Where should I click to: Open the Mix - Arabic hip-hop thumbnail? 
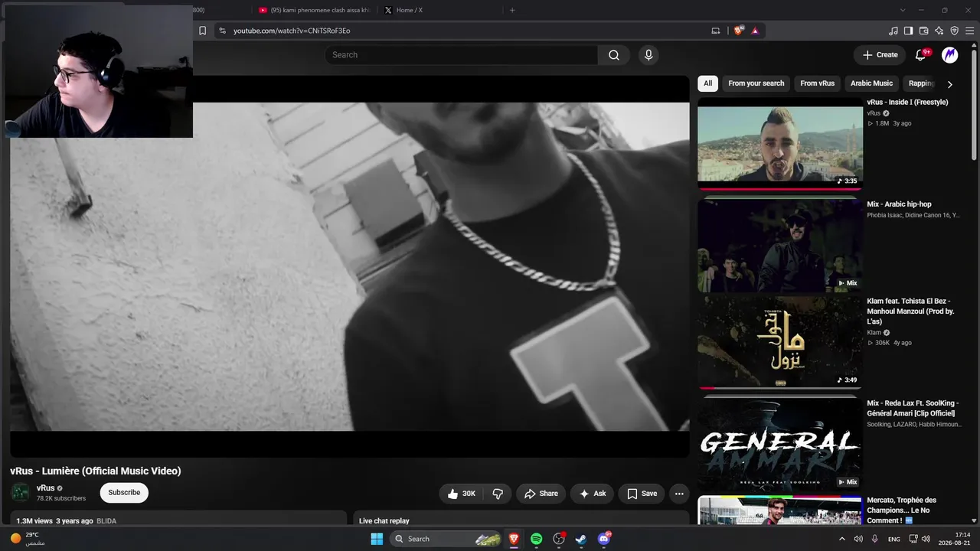(x=779, y=245)
